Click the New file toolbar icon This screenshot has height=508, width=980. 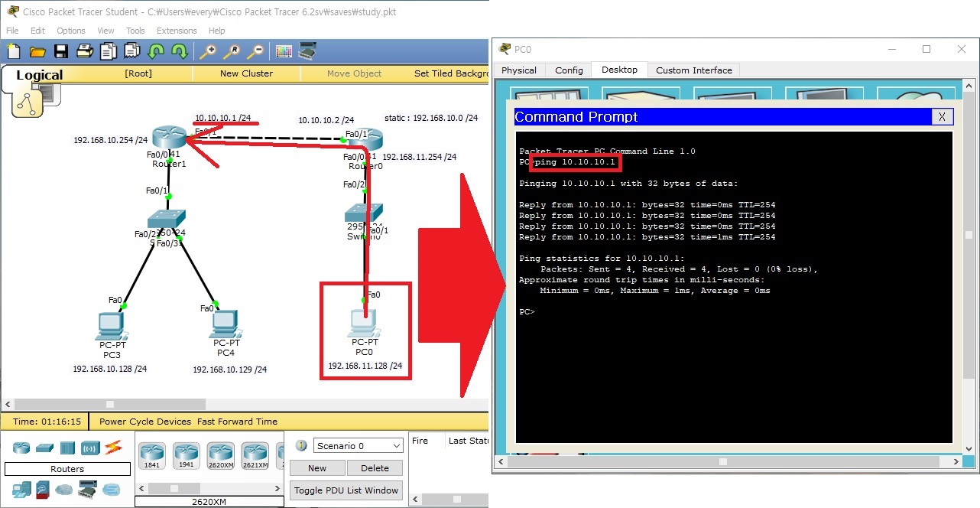point(14,51)
